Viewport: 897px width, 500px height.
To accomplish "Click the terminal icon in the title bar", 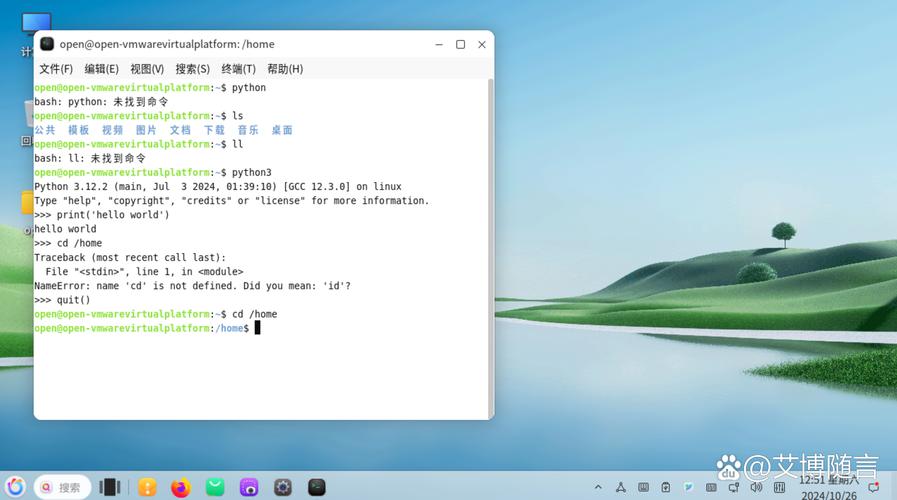I will [47, 44].
